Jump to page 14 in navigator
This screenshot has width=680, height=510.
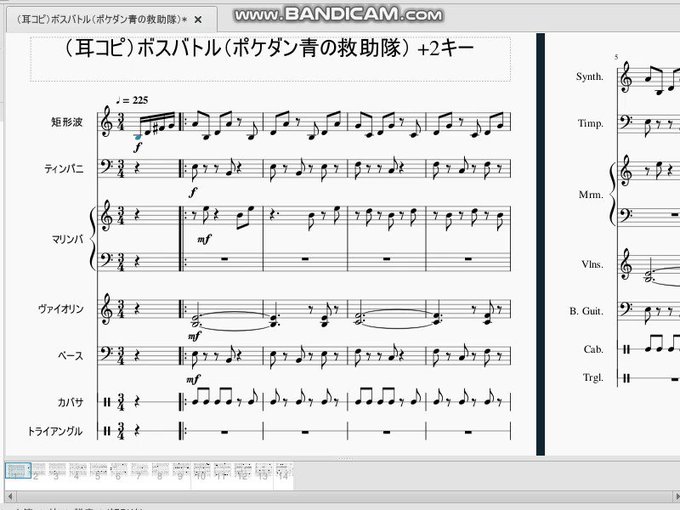coord(284,471)
